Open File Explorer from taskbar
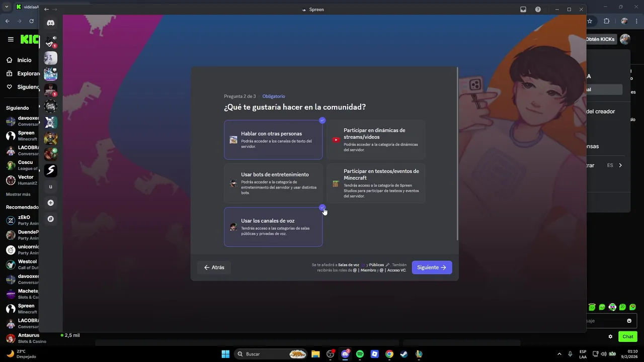The image size is (644, 362). click(x=315, y=354)
